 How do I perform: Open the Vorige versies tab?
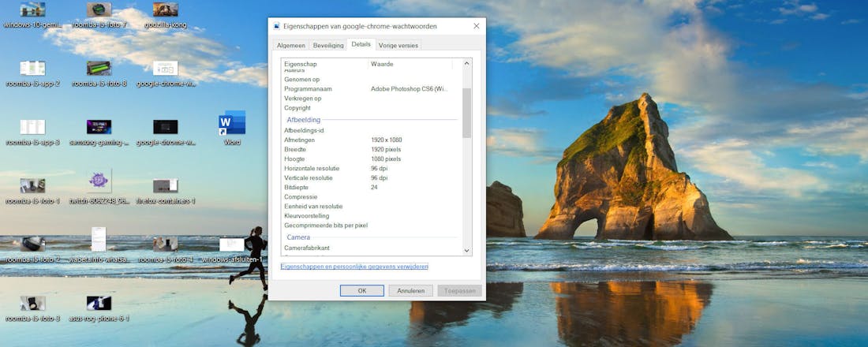[398, 46]
